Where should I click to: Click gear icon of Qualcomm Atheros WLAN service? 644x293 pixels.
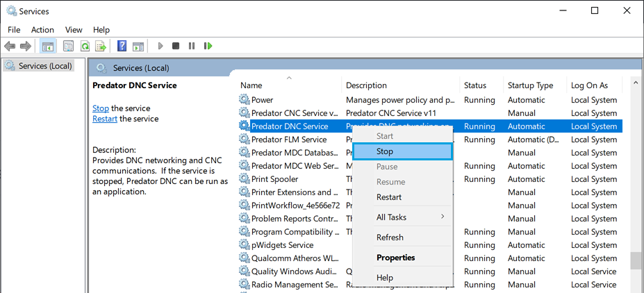[x=245, y=258]
